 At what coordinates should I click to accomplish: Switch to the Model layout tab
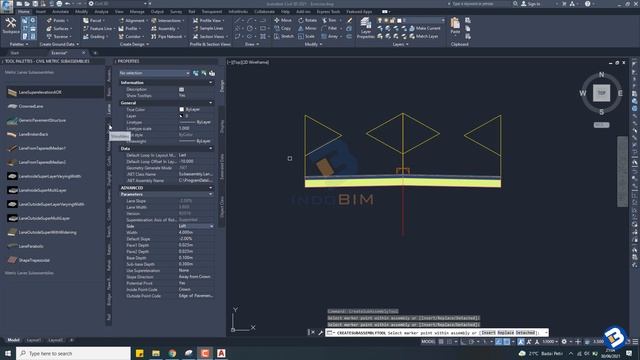tap(13, 340)
